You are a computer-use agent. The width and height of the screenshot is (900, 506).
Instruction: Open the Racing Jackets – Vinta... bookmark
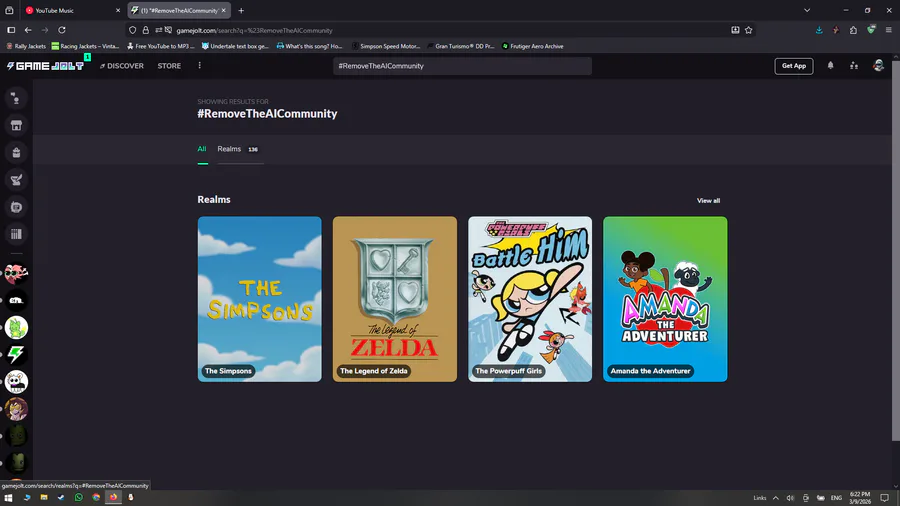tap(85, 46)
